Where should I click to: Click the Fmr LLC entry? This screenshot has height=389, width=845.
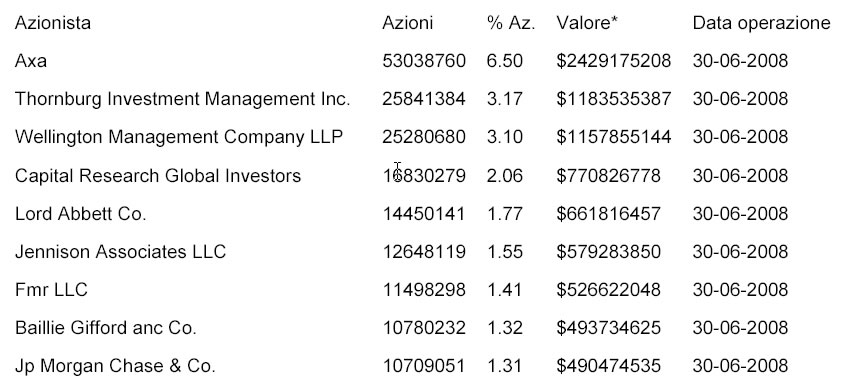(x=51, y=290)
